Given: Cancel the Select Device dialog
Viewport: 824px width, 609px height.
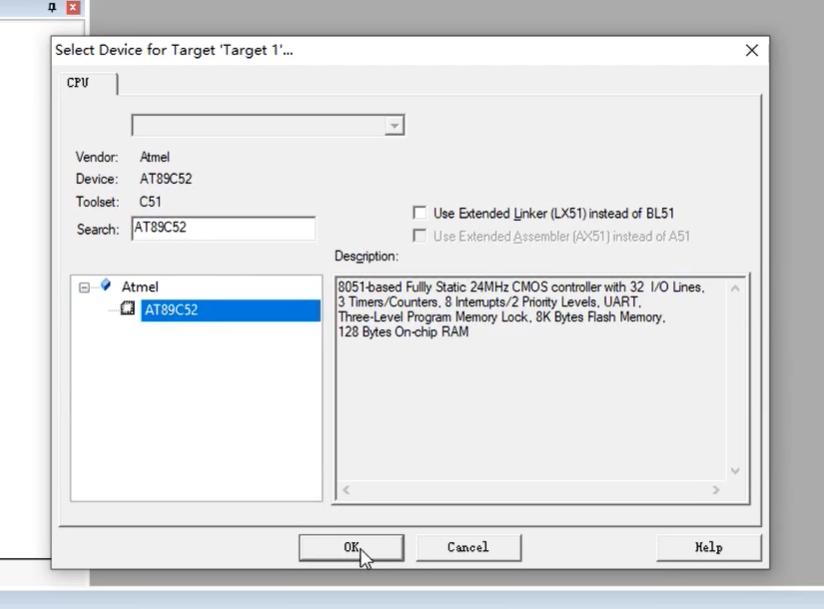Looking at the screenshot, I should 468,548.
